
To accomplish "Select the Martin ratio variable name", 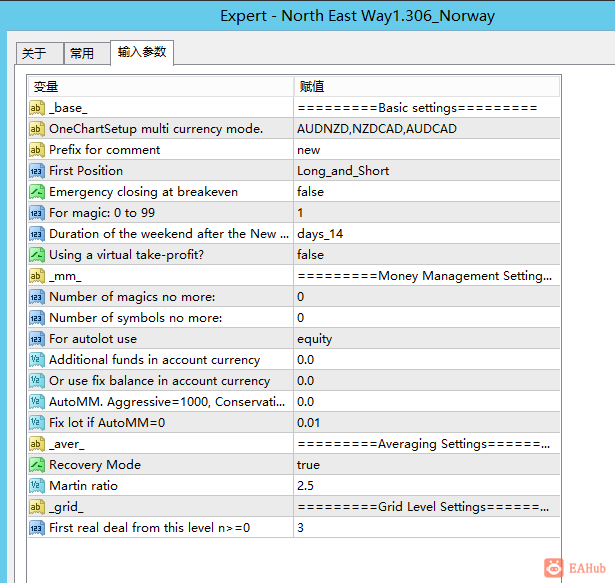I will (84, 486).
